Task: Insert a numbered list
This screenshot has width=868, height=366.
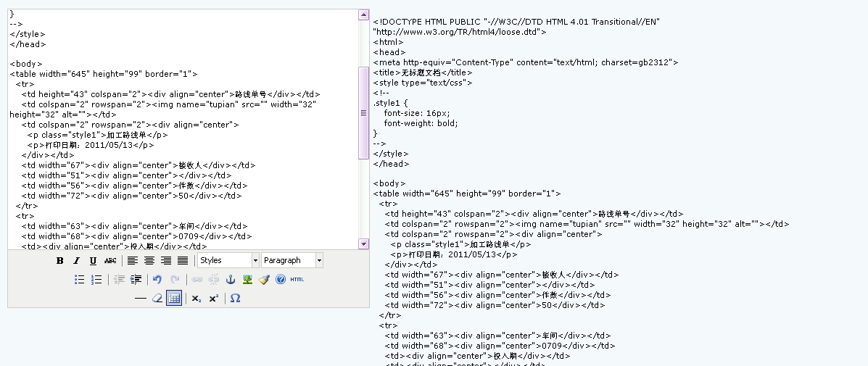Action: (x=96, y=280)
